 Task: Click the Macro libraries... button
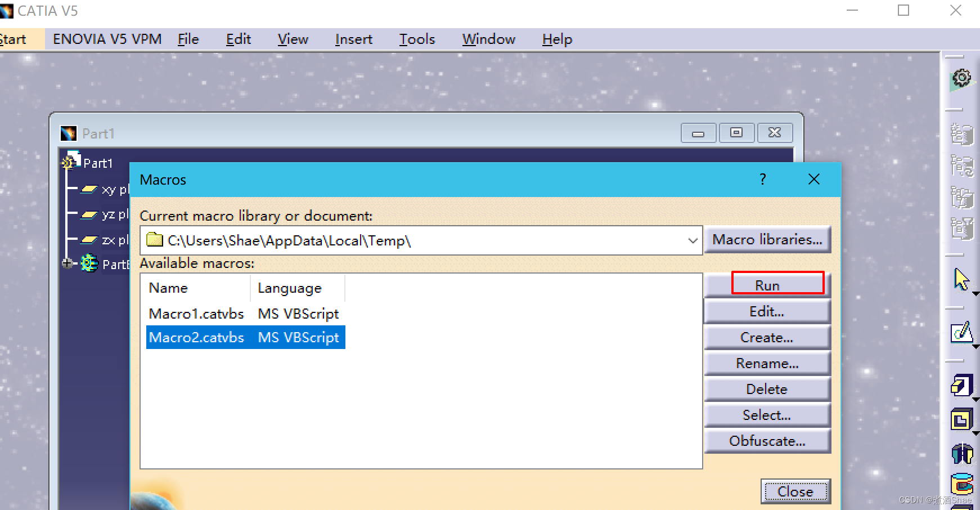point(767,240)
